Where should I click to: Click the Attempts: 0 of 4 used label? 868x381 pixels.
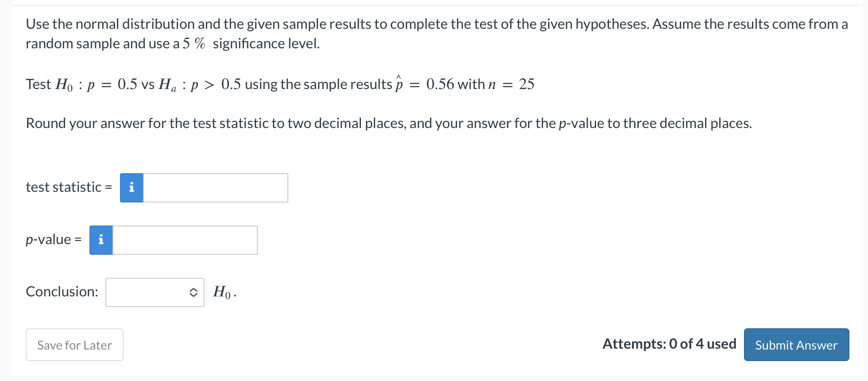click(x=669, y=344)
